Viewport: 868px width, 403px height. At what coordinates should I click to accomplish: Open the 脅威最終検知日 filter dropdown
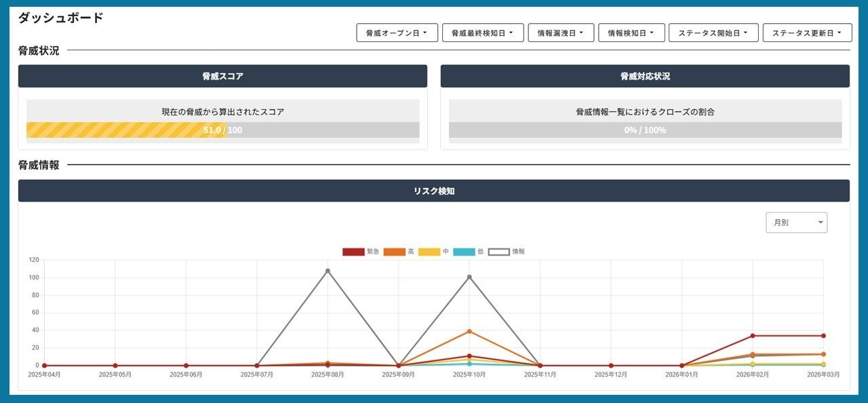click(x=483, y=33)
